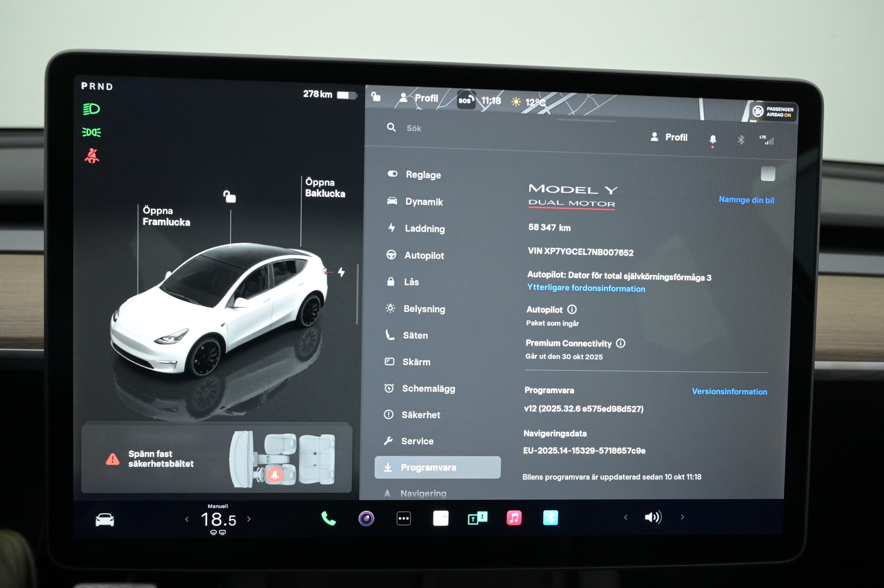884x588 pixels.
Task: Click Versionsinformation link
Action: coord(729,391)
